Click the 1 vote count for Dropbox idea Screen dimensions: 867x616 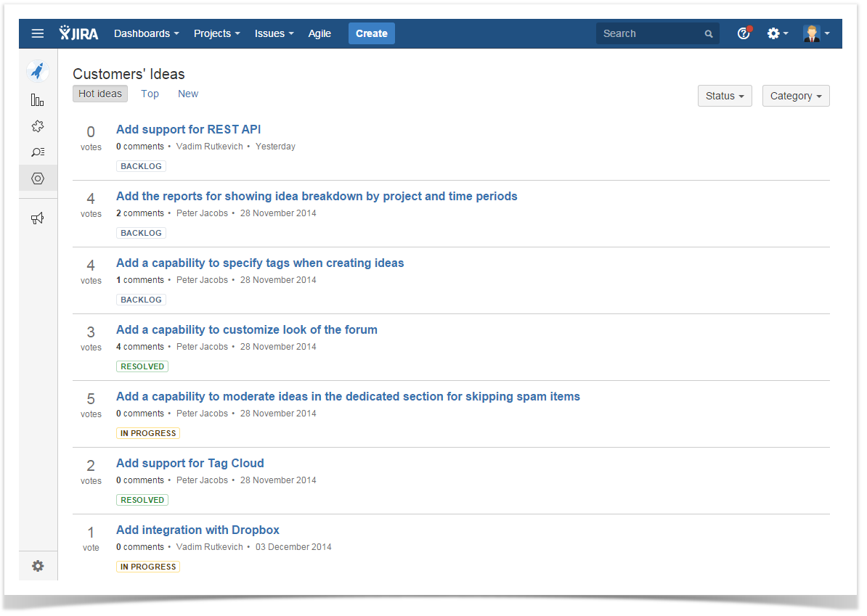coord(91,538)
